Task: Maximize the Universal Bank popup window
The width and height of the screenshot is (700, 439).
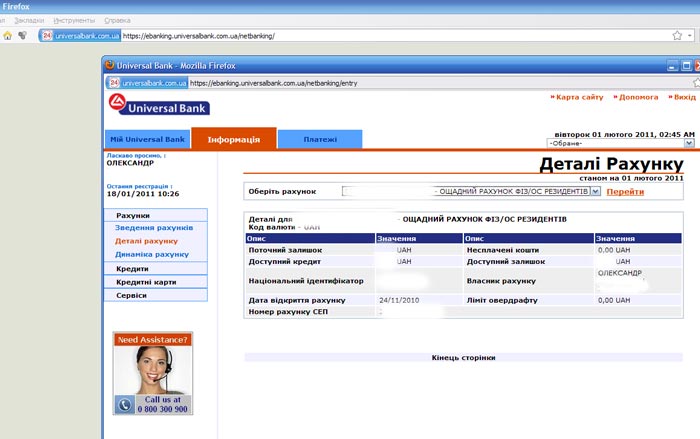Action: [x=687, y=66]
